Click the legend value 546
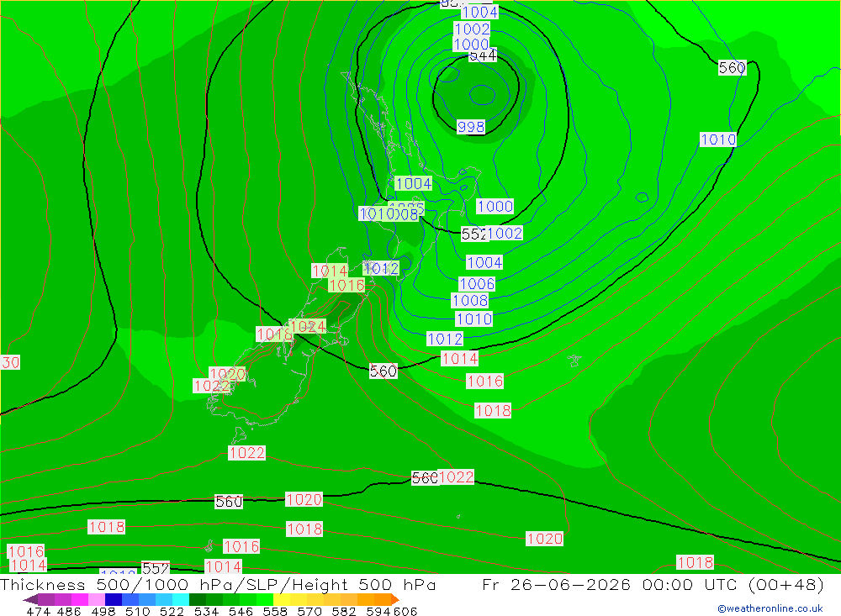 tap(241, 611)
